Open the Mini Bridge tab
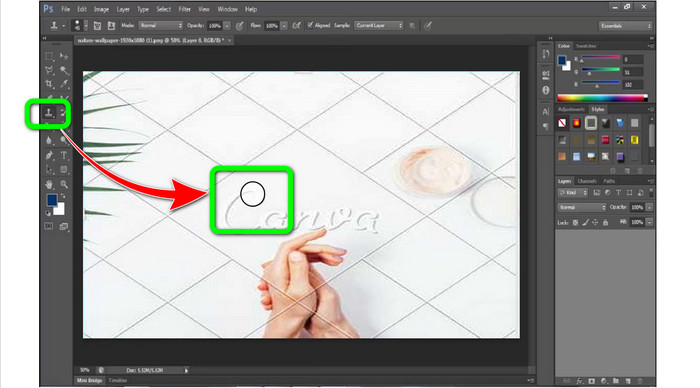 [x=89, y=380]
